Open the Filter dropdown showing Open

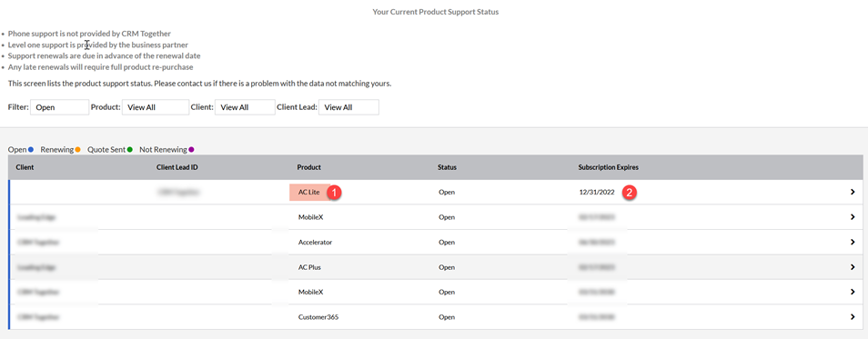click(x=59, y=107)
